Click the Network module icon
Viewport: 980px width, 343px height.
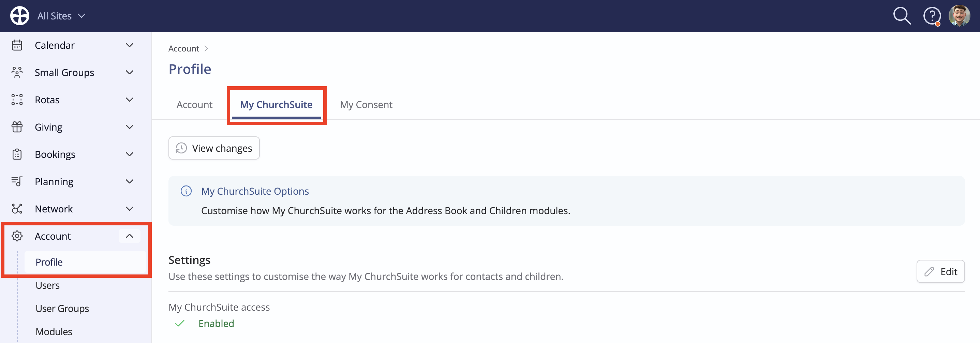(x=17, y=209)
